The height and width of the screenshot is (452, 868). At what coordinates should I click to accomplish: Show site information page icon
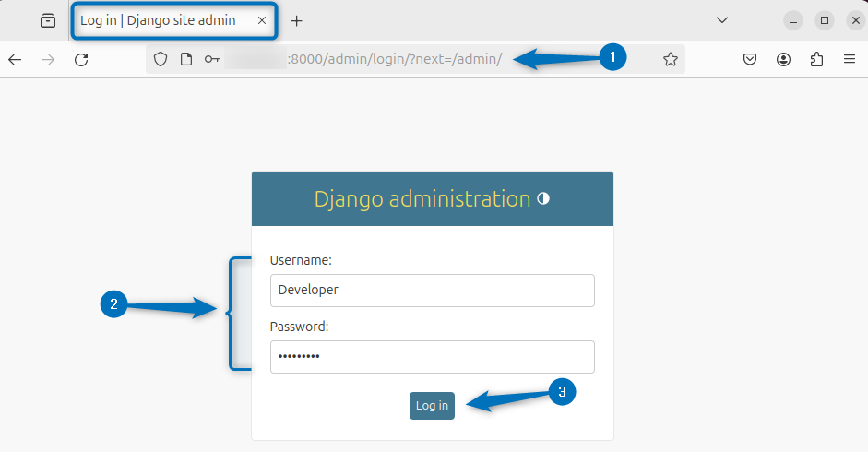(x=186, y=59)
